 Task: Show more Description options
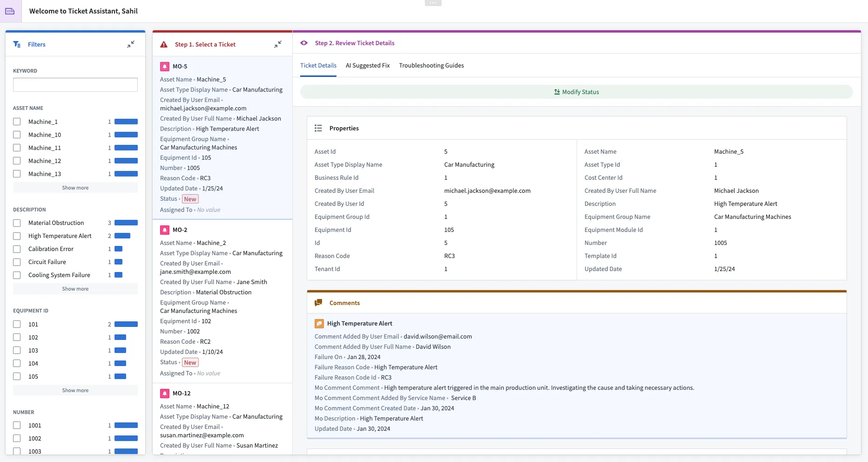coord(75,289)
